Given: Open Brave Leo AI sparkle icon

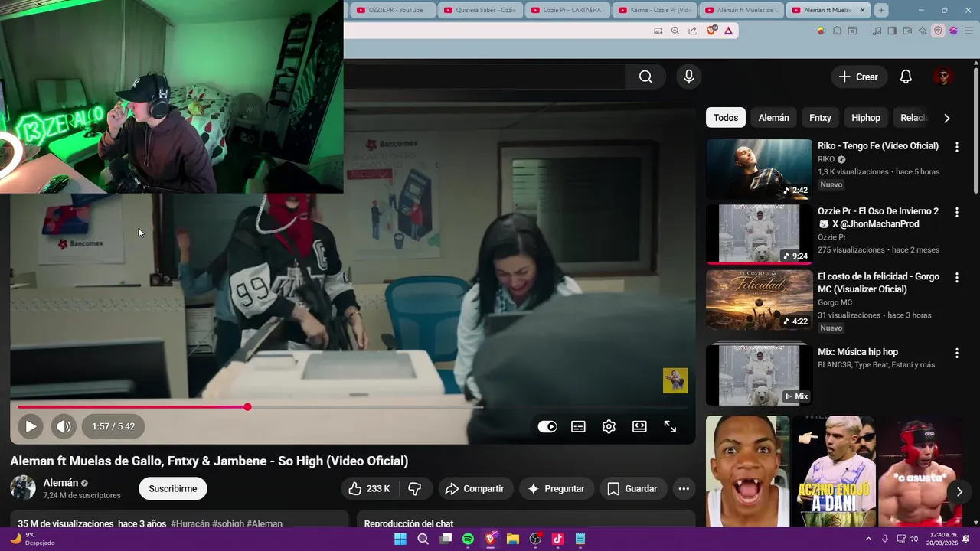Looking at the screenshot, I should pyautogui.click(x=923, y=31).
